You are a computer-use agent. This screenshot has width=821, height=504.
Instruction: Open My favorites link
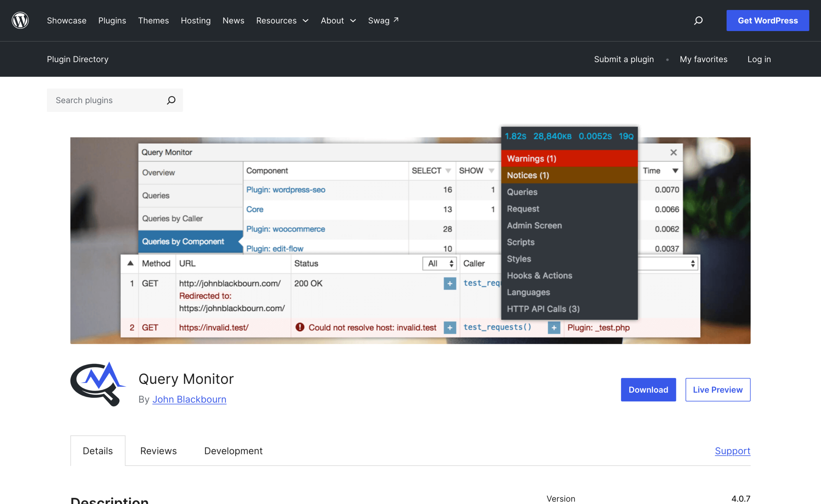(704, 59)
